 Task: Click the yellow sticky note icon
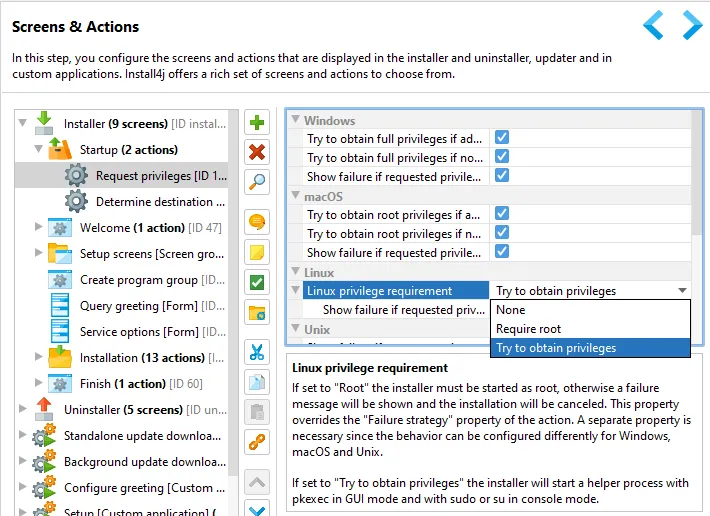pyautogui.click(x=257, y=252)
